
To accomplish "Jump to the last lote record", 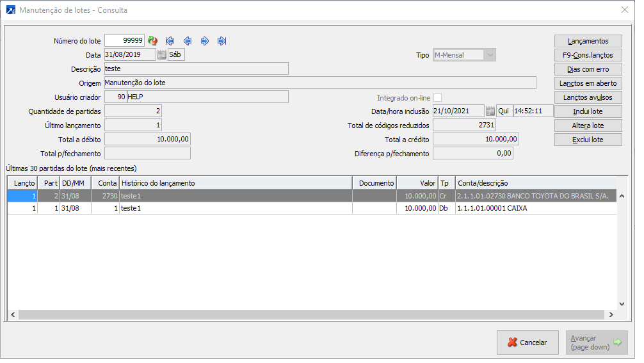I will [222, 41].
